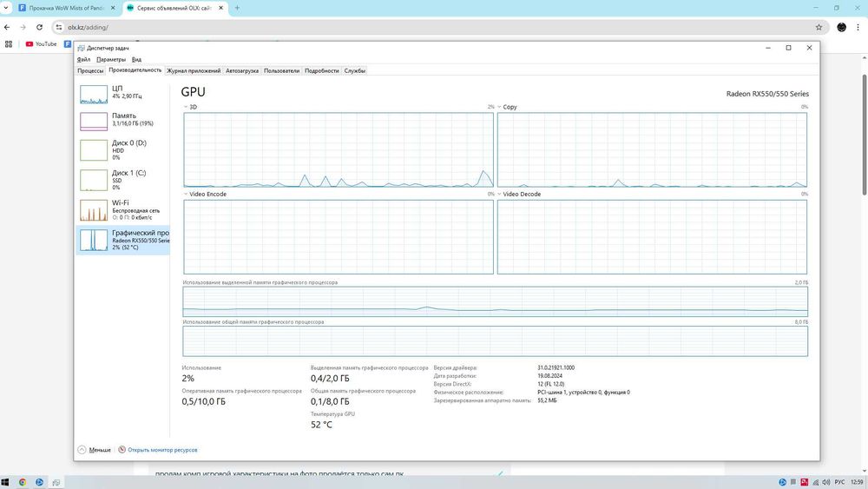Viewport: 868px width, 489px height.
Task: Expand the Copy engine graph dropdown
Action: (499, 107)
